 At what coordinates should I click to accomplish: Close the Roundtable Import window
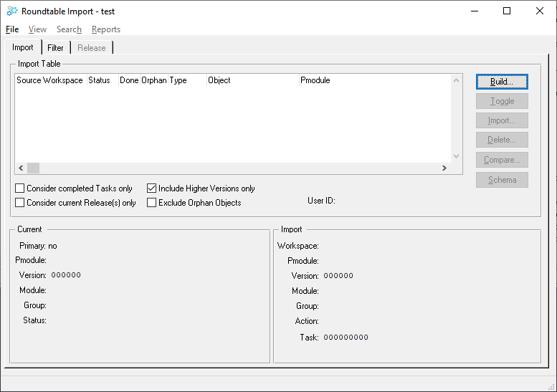(540, 11)
